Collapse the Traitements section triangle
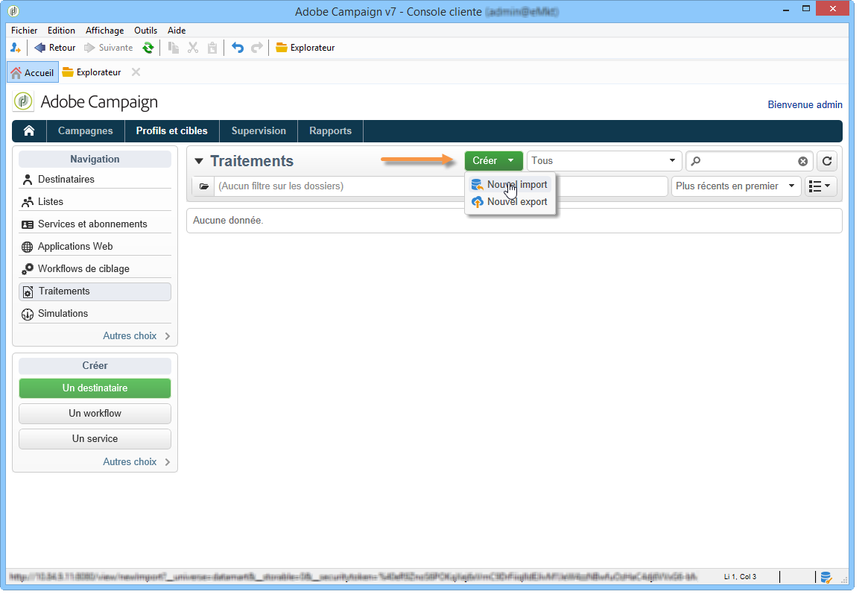This screenshot has width=868, height=606. [199, 161]
